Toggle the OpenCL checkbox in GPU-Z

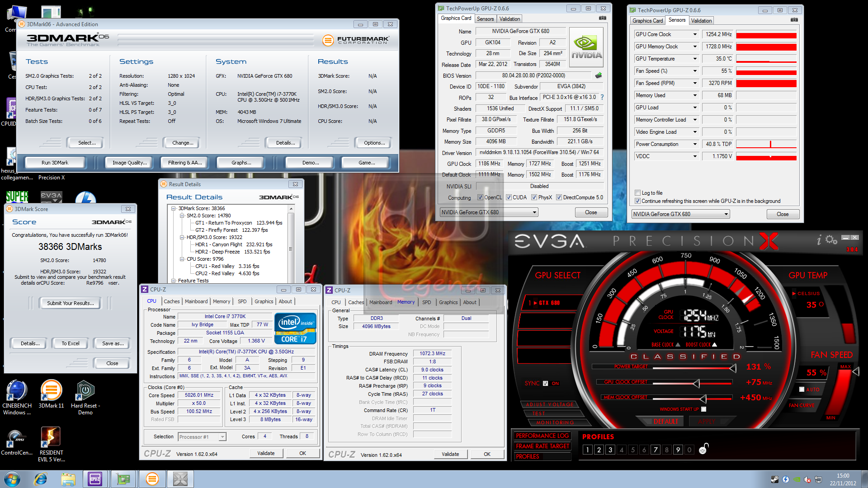[x=481, y=197]
